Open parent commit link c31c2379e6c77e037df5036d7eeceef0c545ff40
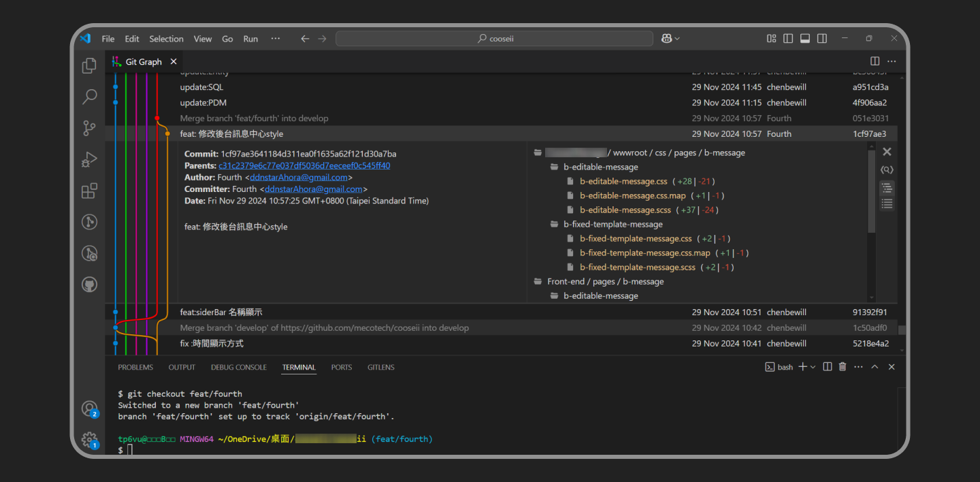 306,165
